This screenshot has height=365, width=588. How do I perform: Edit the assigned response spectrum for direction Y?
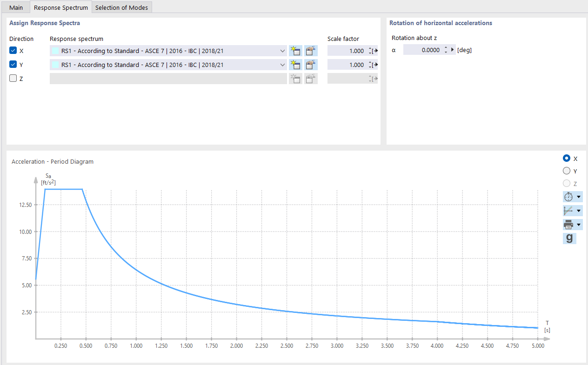310,64
